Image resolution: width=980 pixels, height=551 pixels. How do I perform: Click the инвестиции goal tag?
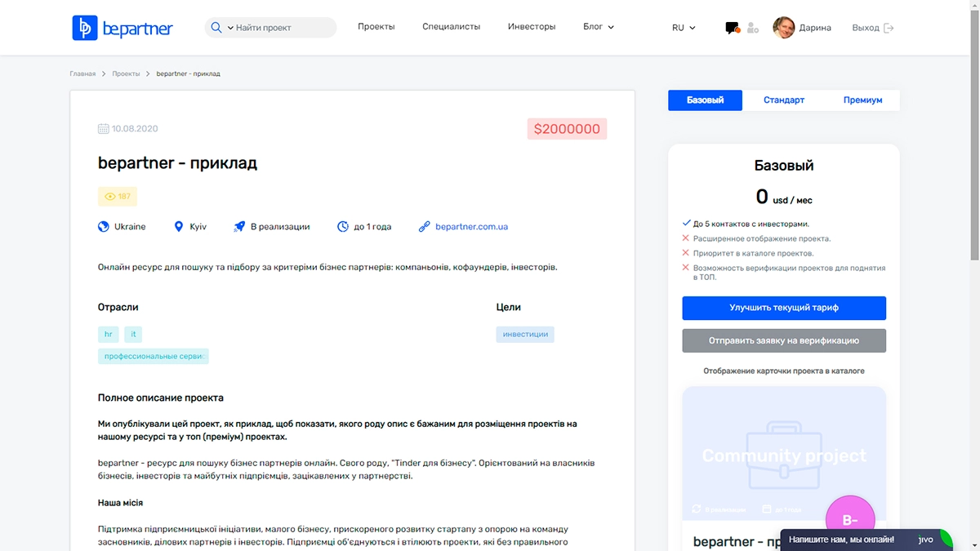[x=525, y=335]
